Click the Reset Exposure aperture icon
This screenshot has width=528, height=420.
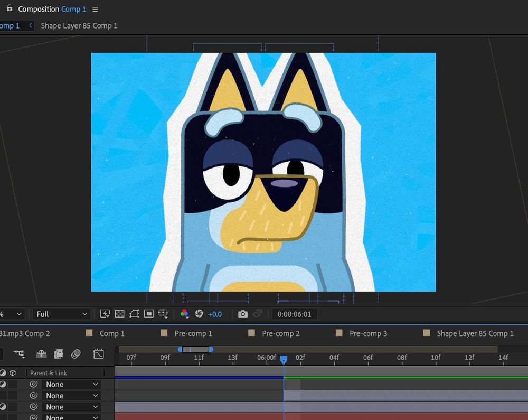coord(199,314)
